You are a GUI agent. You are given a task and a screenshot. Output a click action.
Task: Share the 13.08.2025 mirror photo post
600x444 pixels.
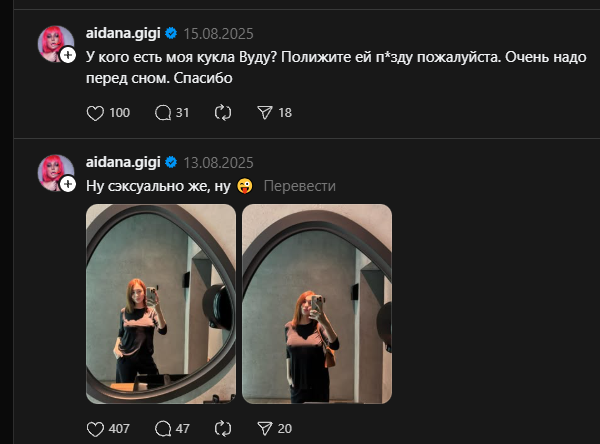[266, 429]
